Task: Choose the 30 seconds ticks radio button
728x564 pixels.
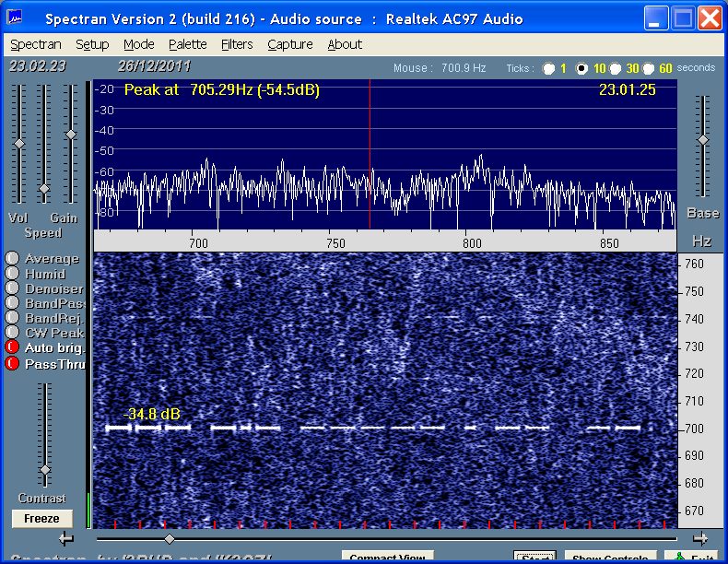Action: pos(615,69)
